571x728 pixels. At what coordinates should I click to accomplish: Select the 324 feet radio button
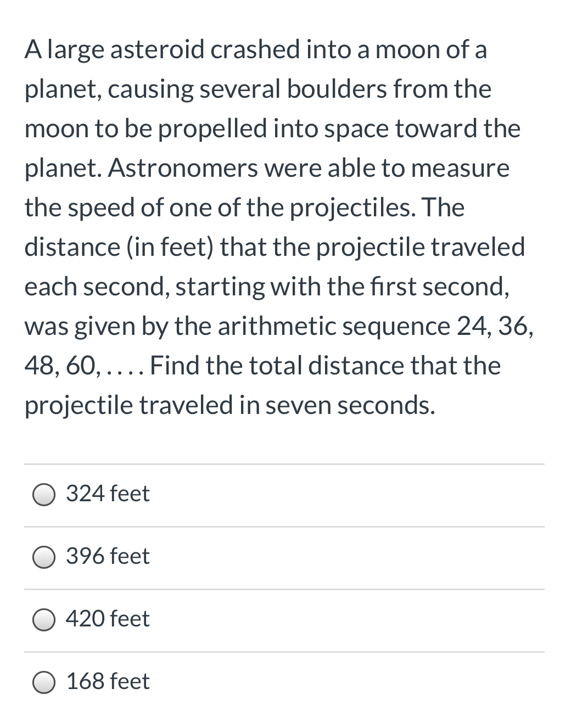coord(44,495)
